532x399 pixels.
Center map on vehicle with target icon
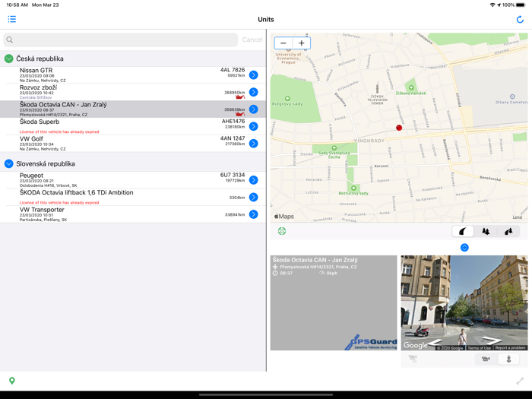(282, 231)
